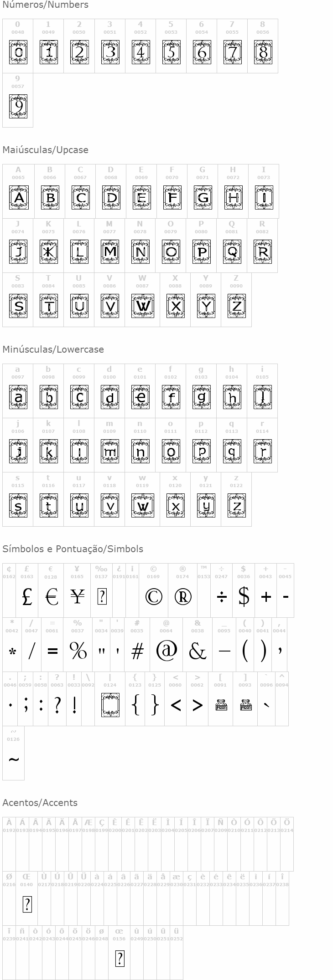Click the framed digit 9 glyph
Image resolution: width=333 pixels, height=980 pixels.
pyautogui.click(x=18, y=106)
